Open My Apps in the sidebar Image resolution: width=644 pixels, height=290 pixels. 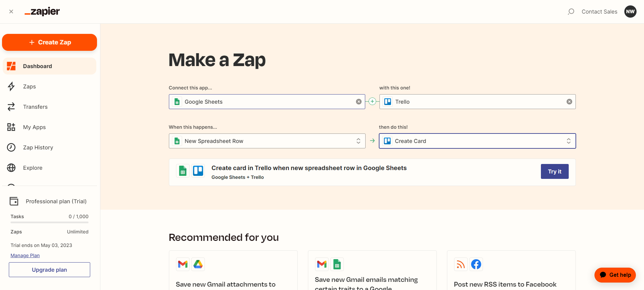click(50, 127)
